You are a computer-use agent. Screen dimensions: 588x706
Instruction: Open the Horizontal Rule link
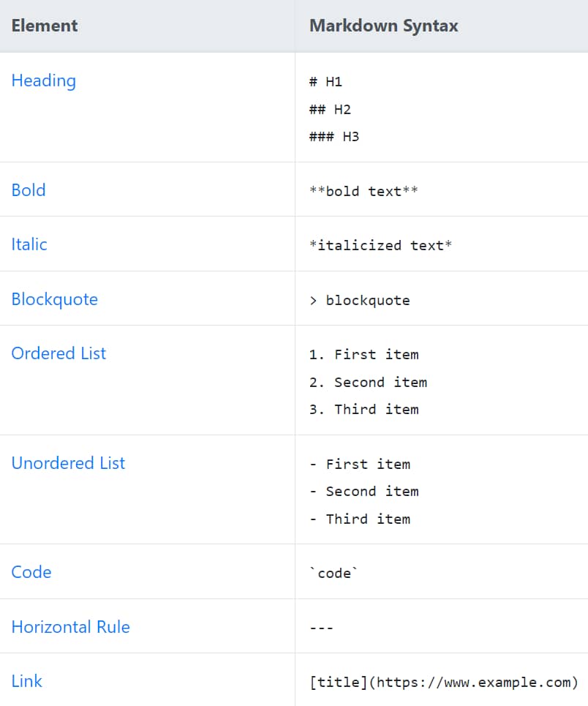[71, 627]
